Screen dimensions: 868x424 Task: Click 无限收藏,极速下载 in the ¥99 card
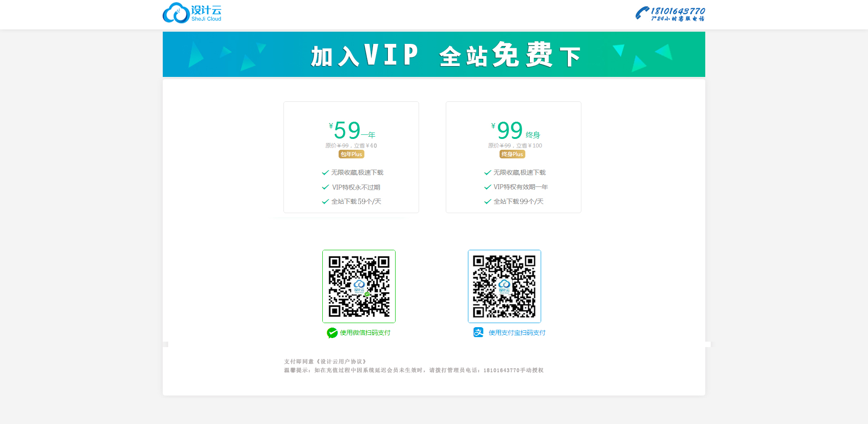(519, 172)
